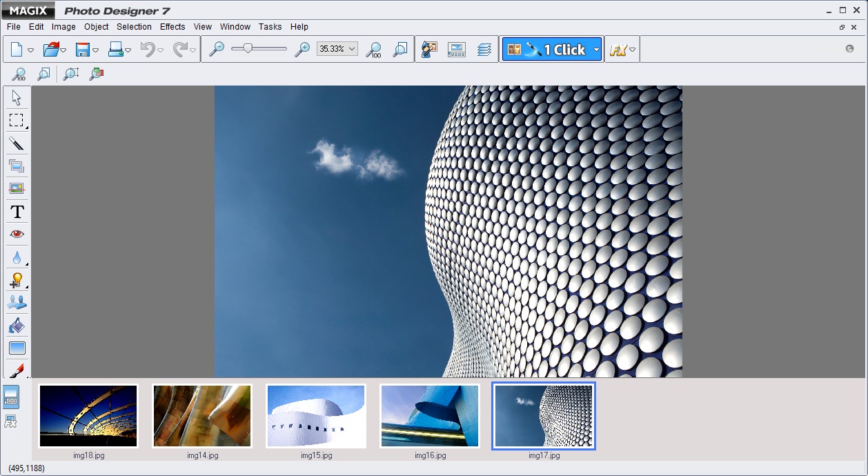
Task: Open the Image menu
Action: (x=63, y=27)
